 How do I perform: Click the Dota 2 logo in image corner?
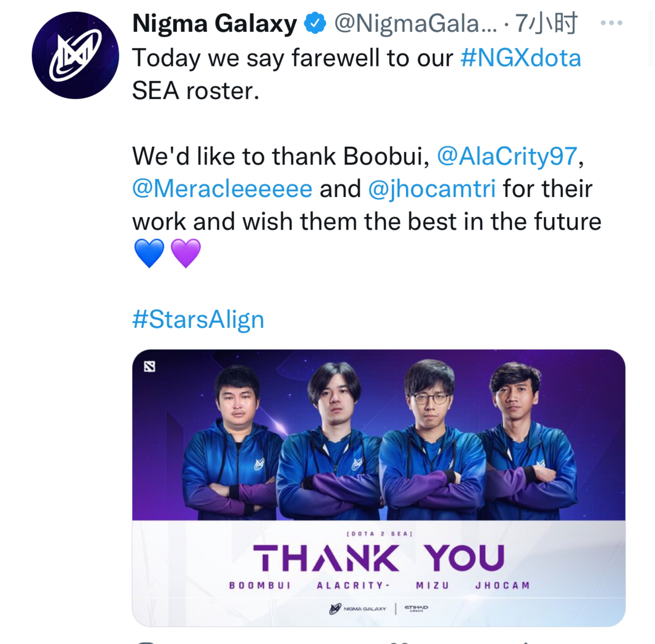pos(149,366)
